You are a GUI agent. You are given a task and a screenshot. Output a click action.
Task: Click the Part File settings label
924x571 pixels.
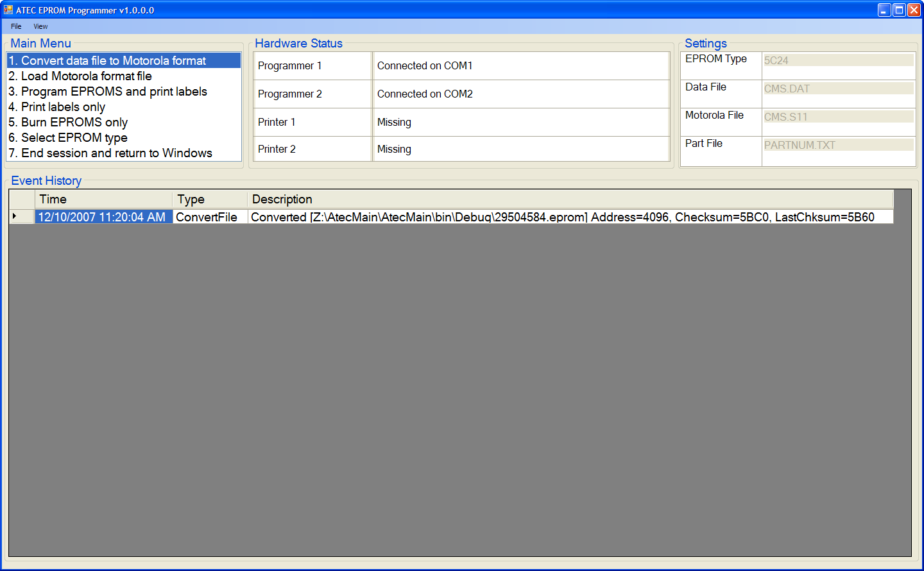(x=704, y=143)
